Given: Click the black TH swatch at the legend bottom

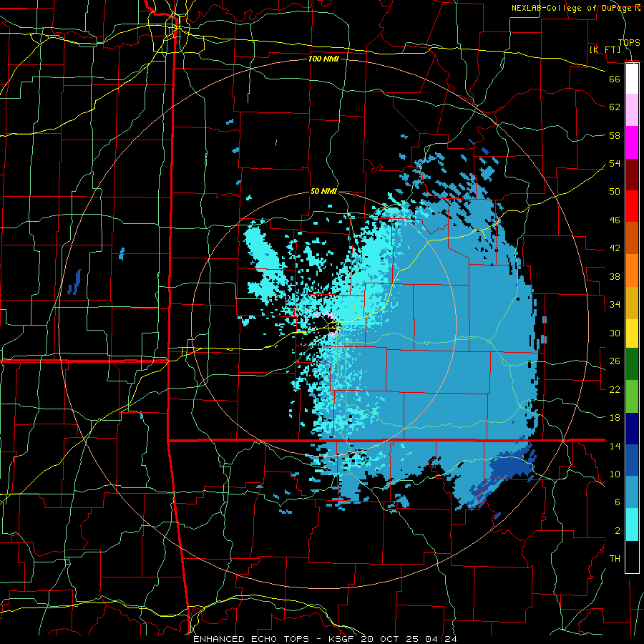Looking at the screenshot, I should [x=632, y=557].
